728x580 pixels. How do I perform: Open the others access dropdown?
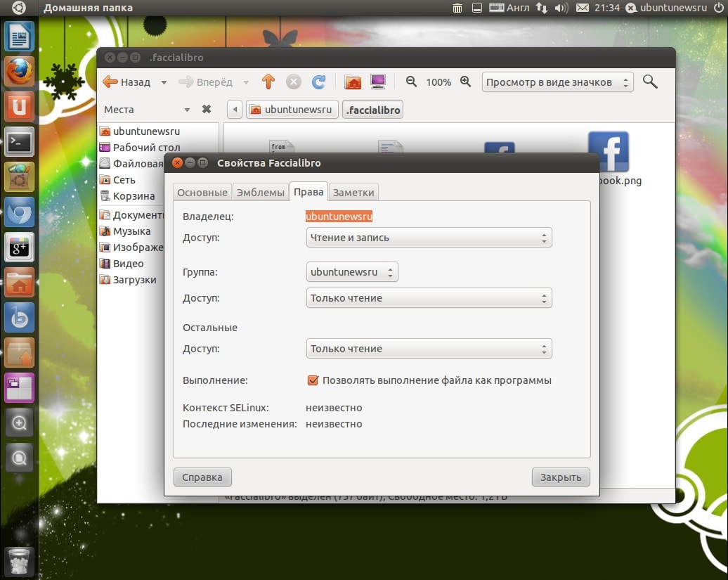tap(429, 349)
